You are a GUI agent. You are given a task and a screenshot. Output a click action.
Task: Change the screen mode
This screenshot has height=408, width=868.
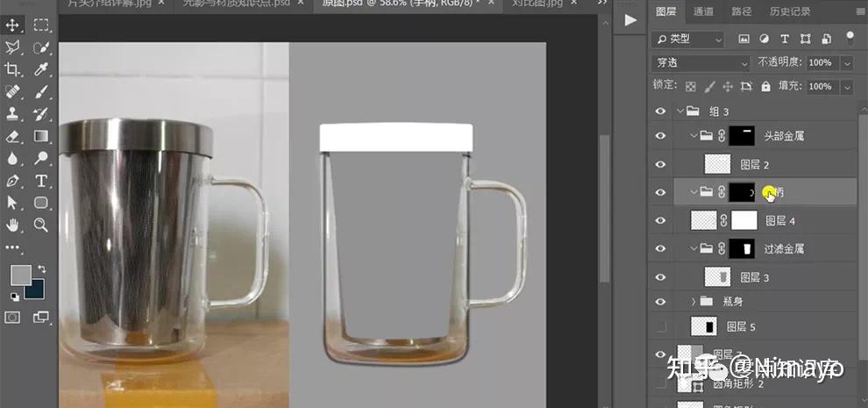click(41, 317)
